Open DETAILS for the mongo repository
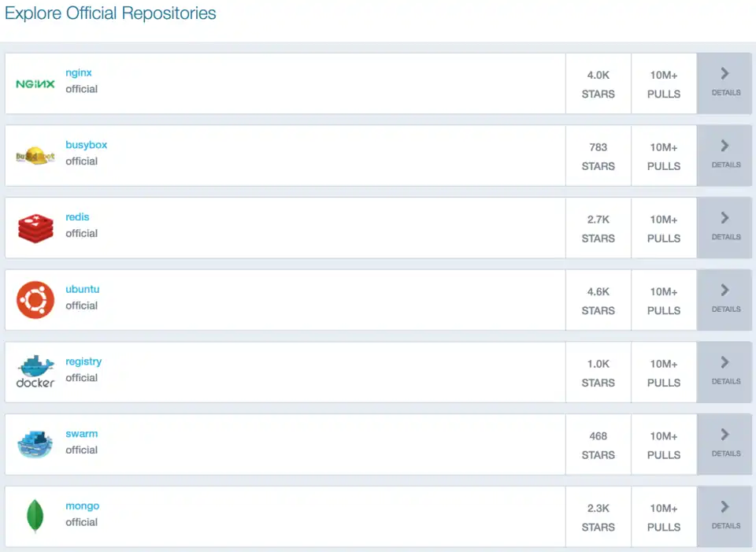Image resolution: width=756 pixels, height=552 pixels. 724,517
